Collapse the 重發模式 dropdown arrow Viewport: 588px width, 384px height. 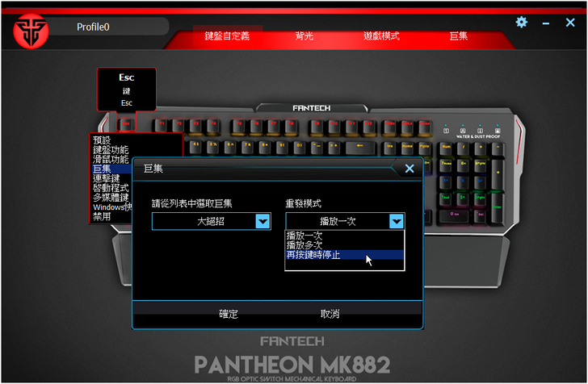point(397,221)
